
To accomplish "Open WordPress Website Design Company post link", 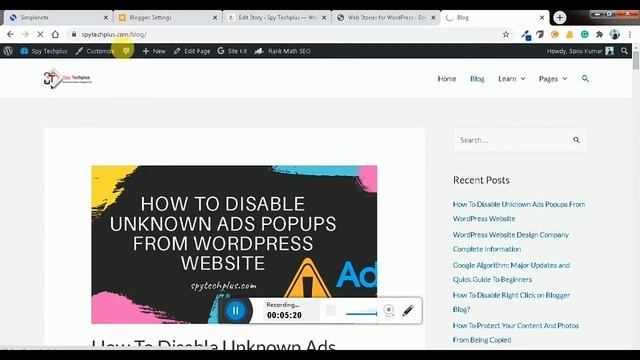I will coord(511,242).
